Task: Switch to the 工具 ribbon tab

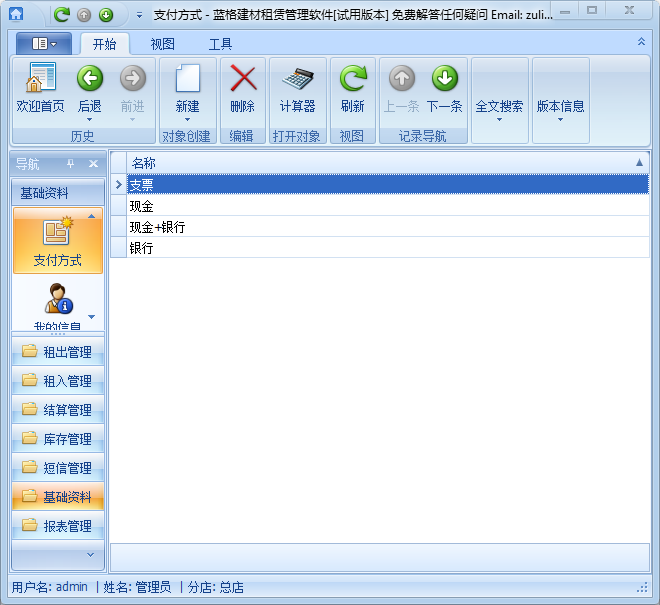Action: point(220,44)
